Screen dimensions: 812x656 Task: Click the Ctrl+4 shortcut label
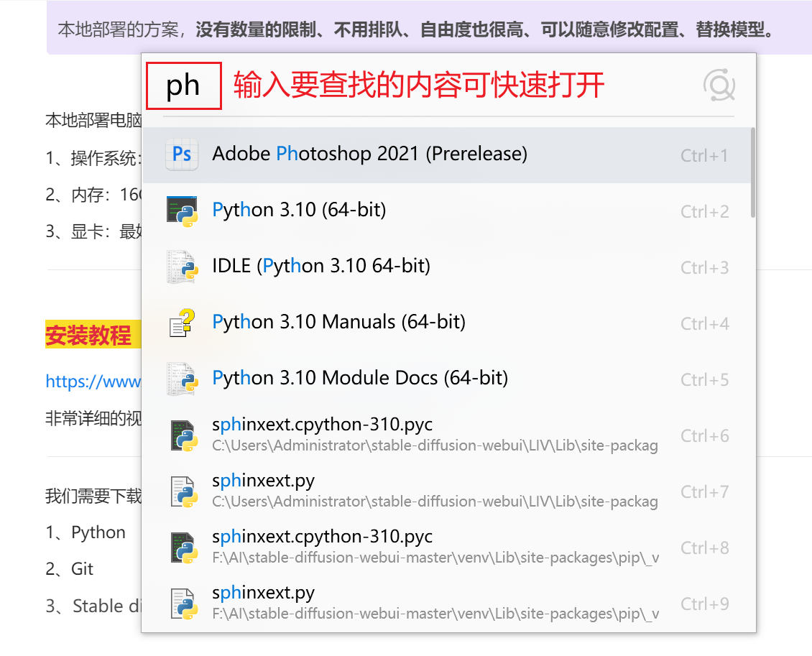click(704, 323)
